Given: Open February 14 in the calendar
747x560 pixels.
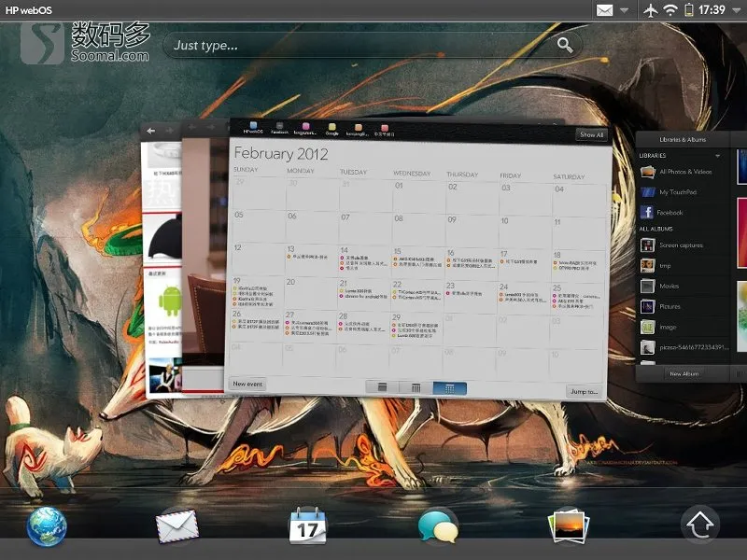Looking at the screenshot, I should [365, 260].
